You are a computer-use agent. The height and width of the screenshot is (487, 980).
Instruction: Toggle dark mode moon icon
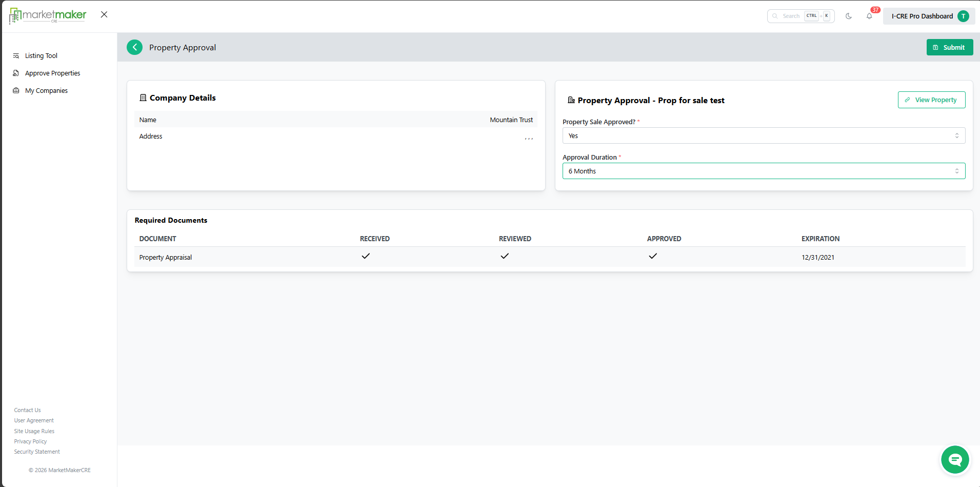click(849, 16)
